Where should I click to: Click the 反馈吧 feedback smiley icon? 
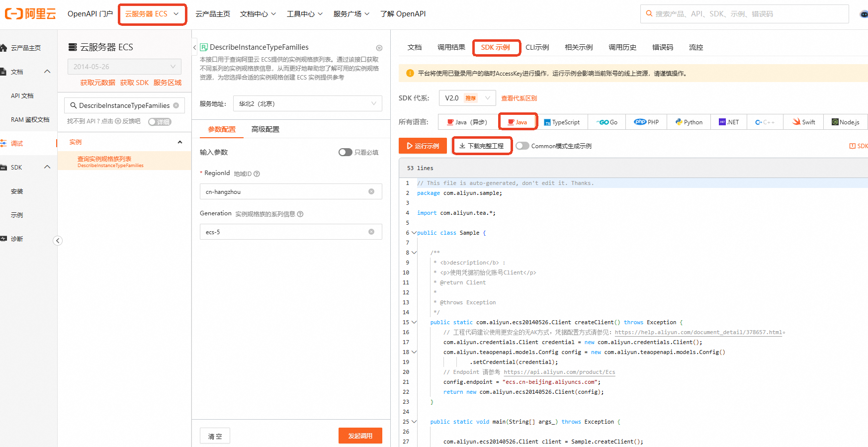[x=118, y=121]
